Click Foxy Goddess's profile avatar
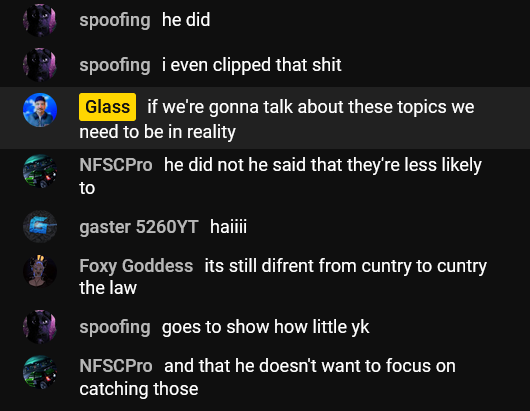 (x=40, y=271)
